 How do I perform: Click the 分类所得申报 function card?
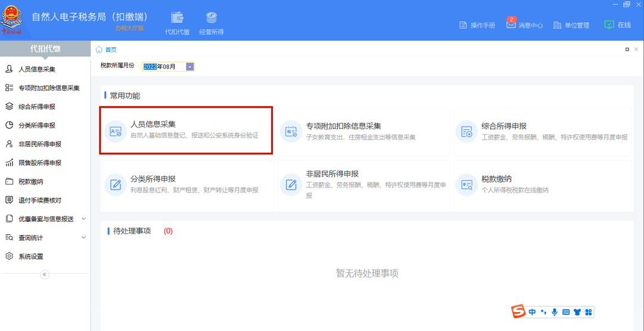point(187,184)
